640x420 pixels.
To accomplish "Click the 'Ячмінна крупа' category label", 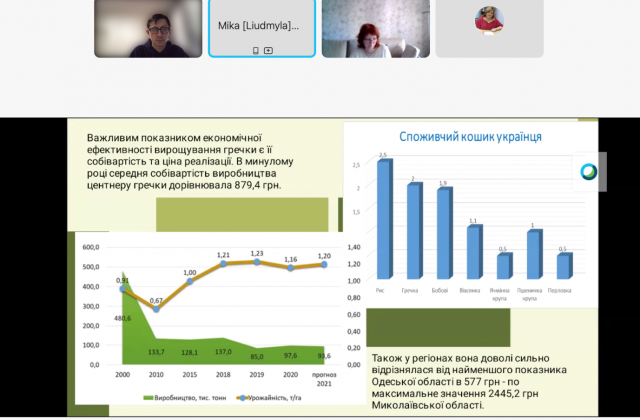I will 500,294.
